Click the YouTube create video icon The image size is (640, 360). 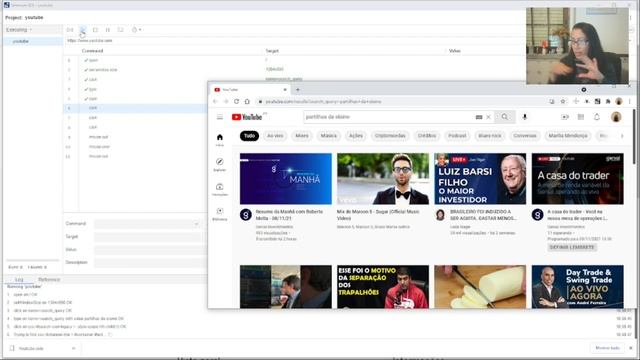point(565,117)
